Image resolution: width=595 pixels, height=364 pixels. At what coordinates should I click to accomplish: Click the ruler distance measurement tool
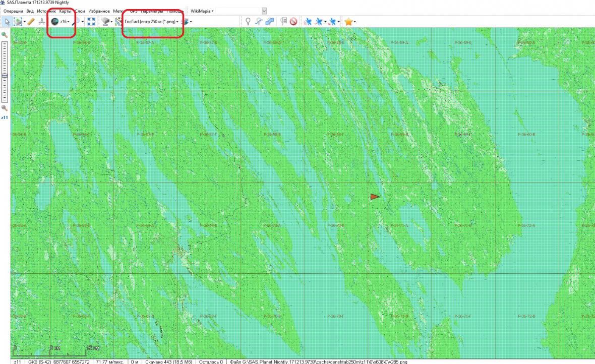coord(31,22)
